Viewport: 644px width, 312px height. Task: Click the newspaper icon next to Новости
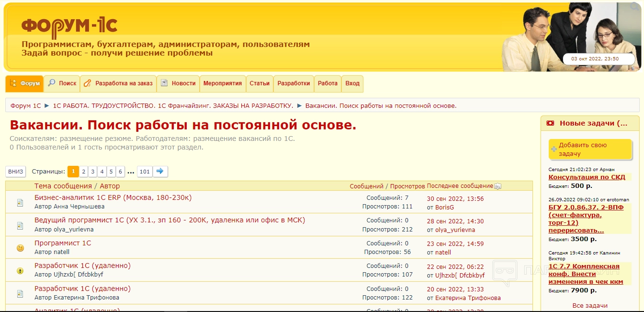click(164, 83)
